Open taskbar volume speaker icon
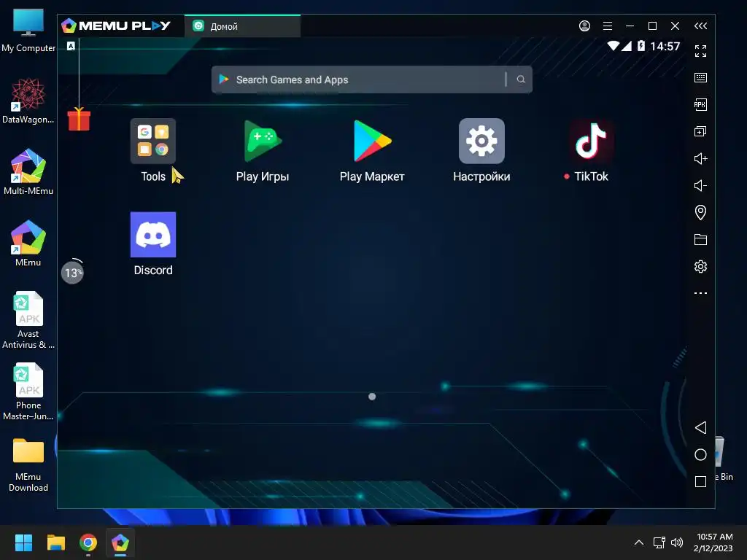The width and height of the screenshot is (747, 560). coord(676,542)
